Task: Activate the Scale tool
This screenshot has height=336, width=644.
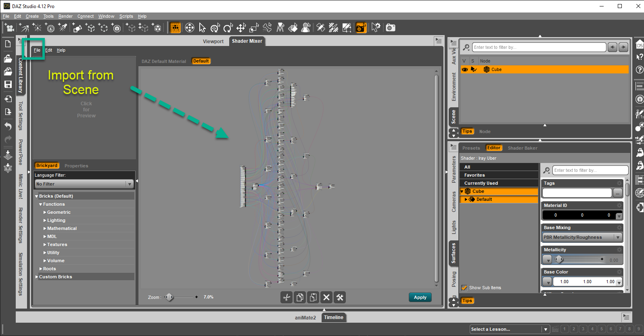Action: [x=254, y=27]
